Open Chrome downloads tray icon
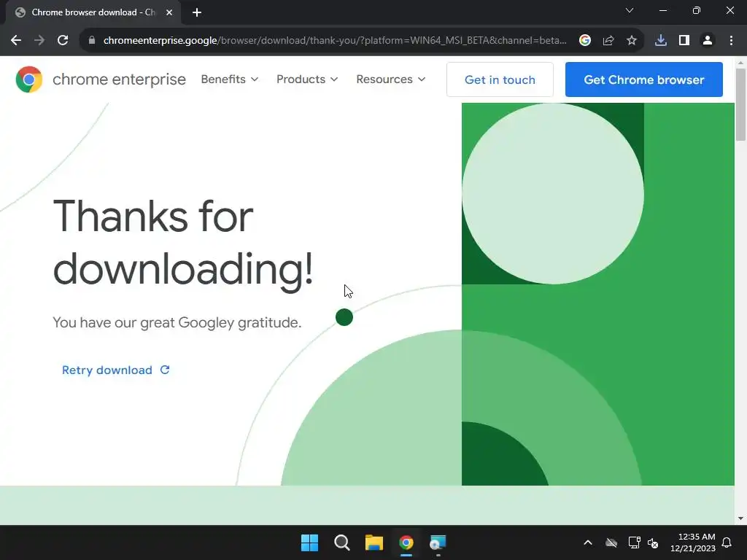This screenshot has height=560, width=747. click(x=661, y=41)
